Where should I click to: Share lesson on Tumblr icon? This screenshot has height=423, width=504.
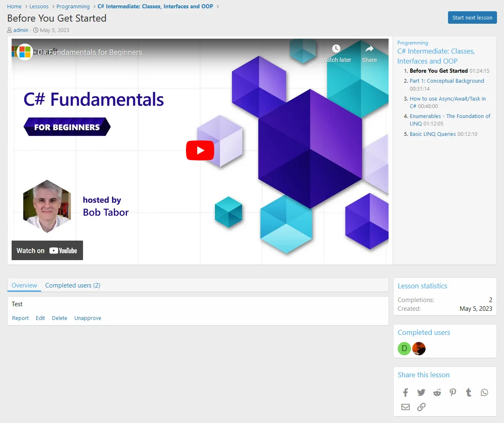pos(469,393)
